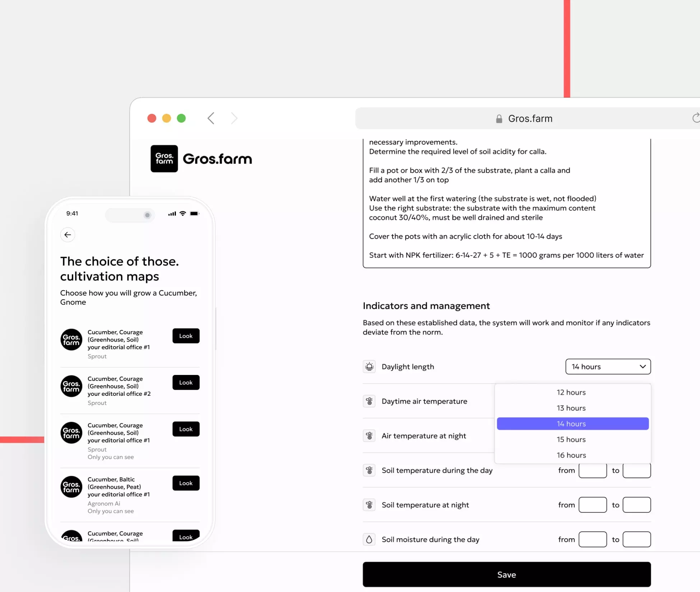This screenshot has height=592, width=700.
Task: Select 16 hours from daylight options
Action: click(x=571, y=455)
